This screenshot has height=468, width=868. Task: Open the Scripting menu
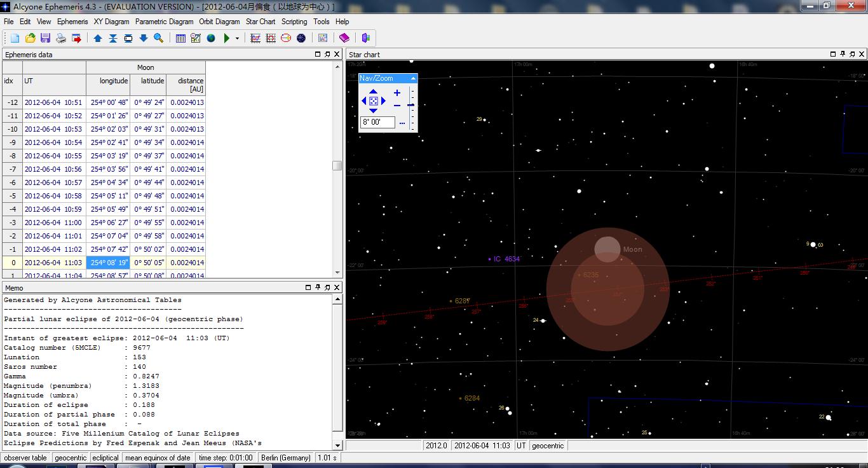tap(294, 22)
